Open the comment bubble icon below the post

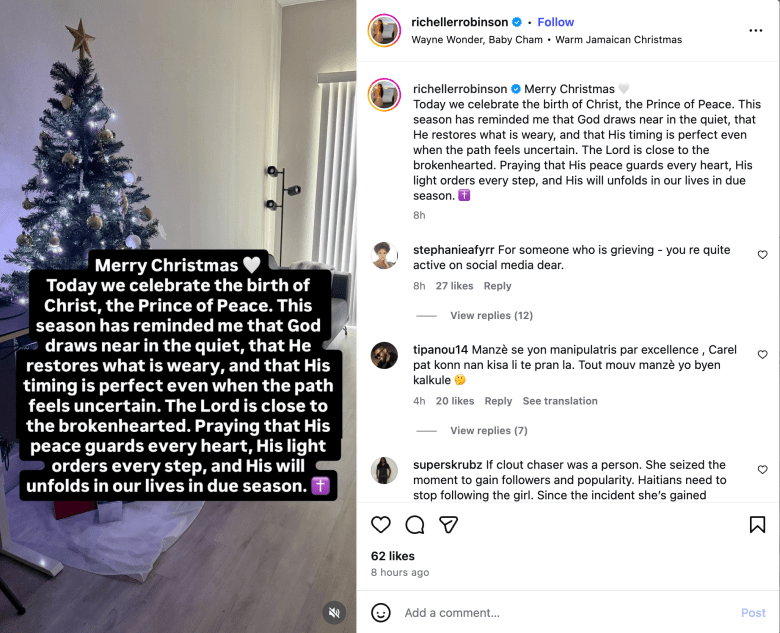(x=415, y=525)
